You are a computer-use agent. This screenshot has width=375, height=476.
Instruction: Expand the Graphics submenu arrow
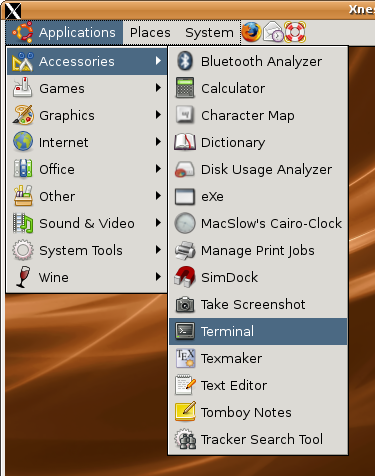(158, 115)
